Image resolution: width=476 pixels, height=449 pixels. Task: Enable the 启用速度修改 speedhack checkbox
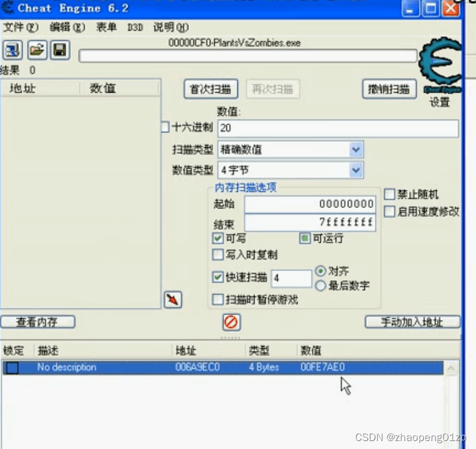point(390,211)
